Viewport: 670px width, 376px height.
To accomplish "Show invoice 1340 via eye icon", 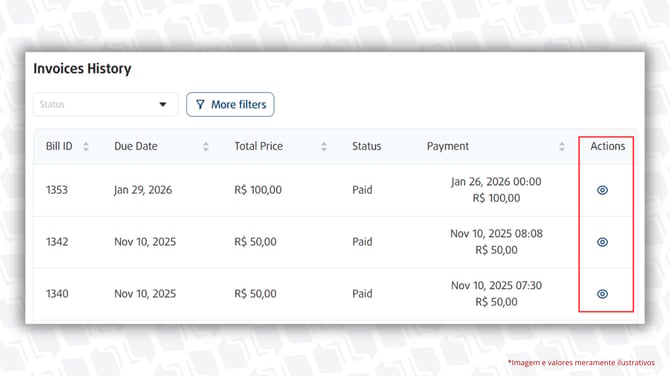I will pyautogui.click(x=602, y=294).
